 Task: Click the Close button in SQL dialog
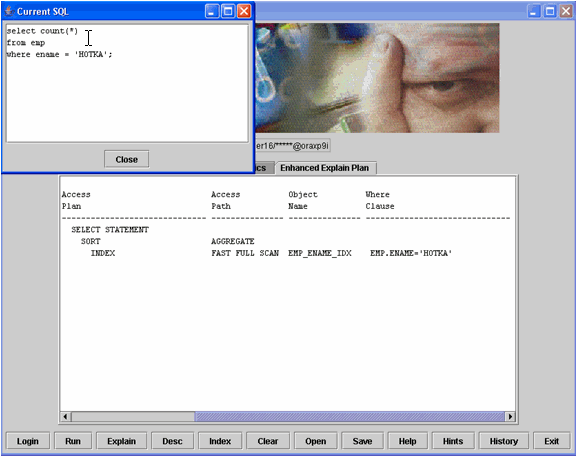pos(127,159)
